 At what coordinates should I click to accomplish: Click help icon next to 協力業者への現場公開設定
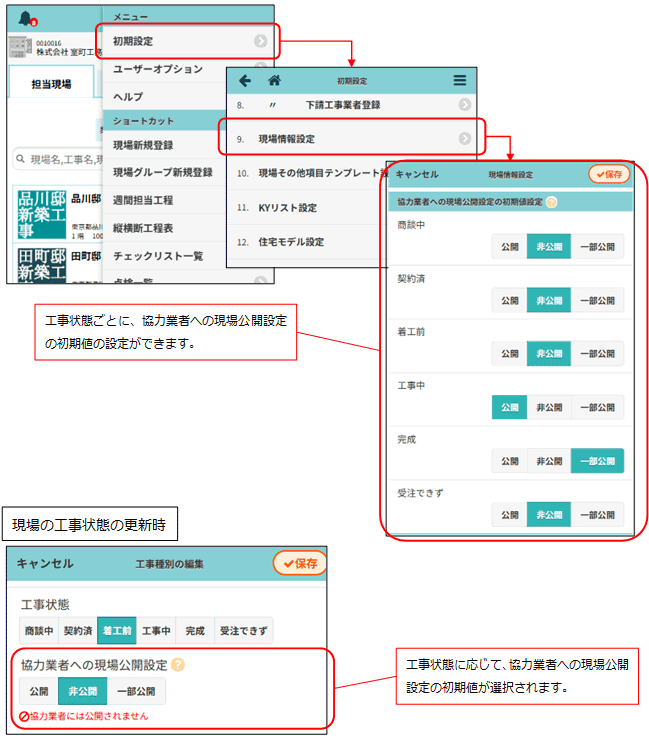(177, 664)
